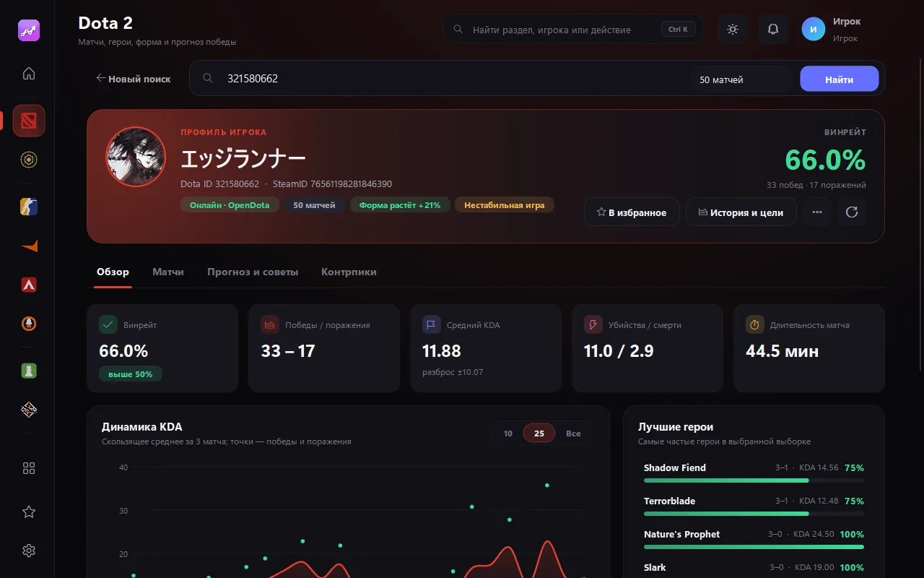Image resolution: width=924 pixels, height=578 pixels.
Task: Click the purple app logo icon
Action: (29, 30)
